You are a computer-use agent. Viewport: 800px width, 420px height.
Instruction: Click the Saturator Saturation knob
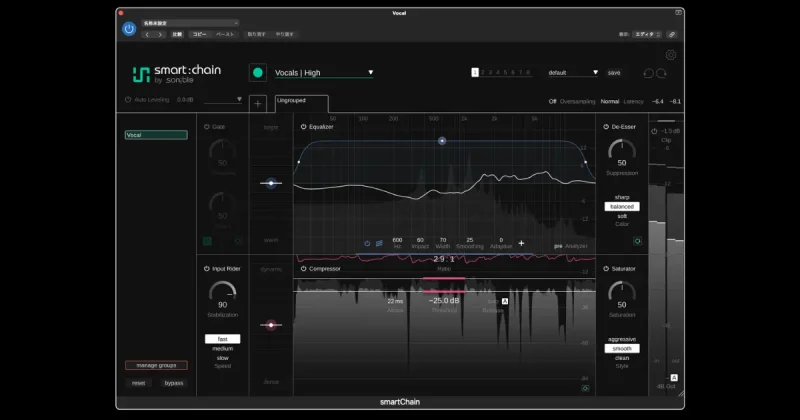(x=622, y=293)
